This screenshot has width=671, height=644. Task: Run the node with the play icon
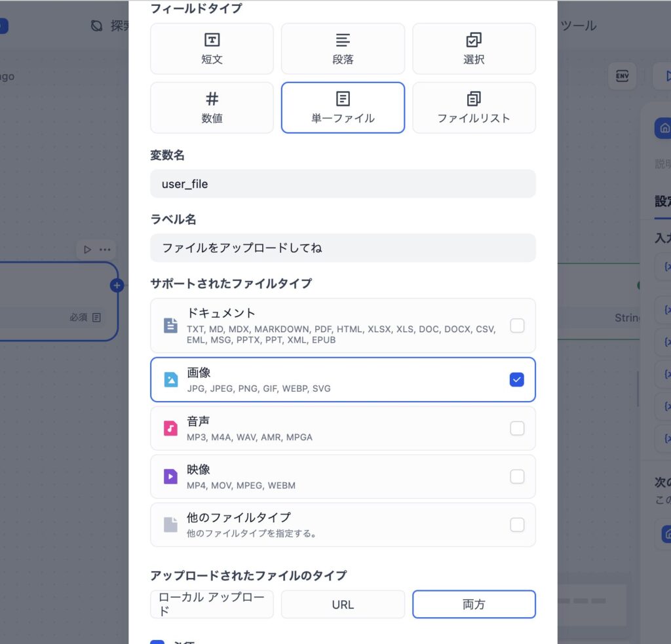[x=87, y=250]
